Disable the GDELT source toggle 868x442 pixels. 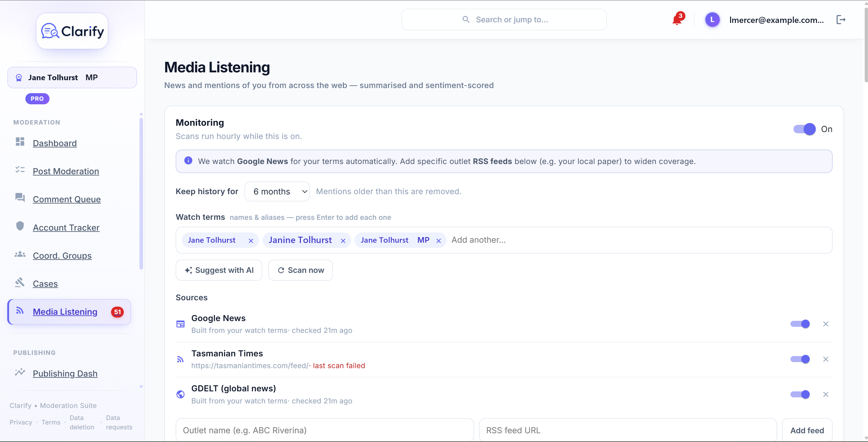click(x=800, y=394)
